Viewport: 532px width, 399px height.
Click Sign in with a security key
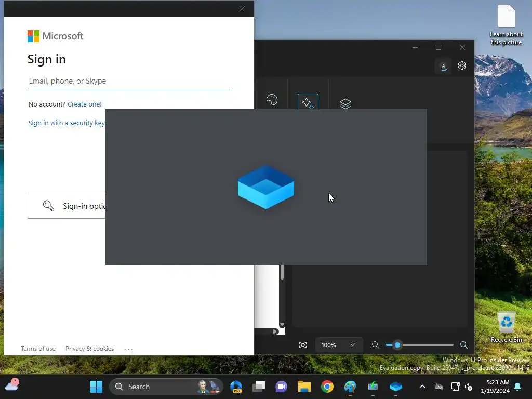pyautogui.click(x=66, y=123)
